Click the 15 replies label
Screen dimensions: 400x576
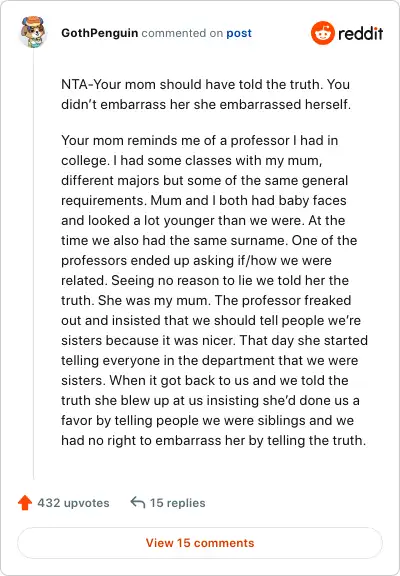pyautogui.click(x=177, y=503)
